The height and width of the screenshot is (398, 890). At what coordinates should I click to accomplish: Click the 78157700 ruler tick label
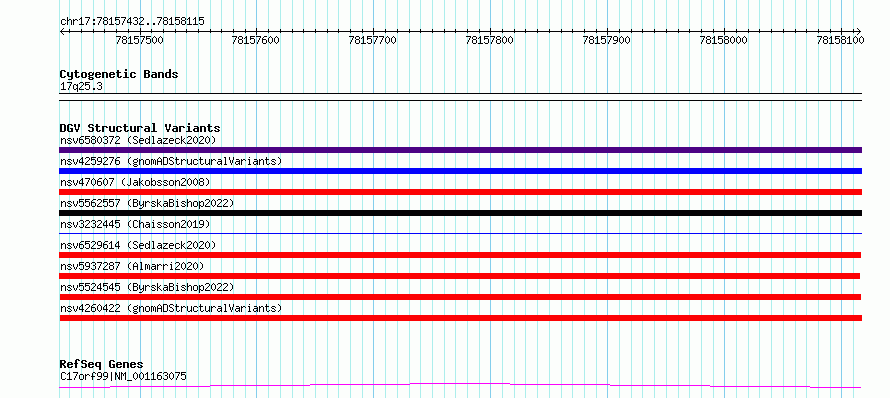click(x=373, y=40)
